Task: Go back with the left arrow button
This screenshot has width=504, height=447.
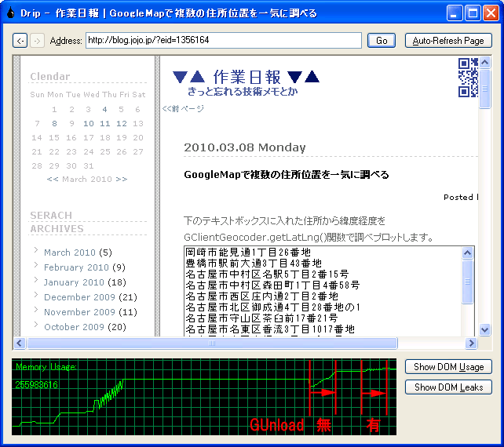Action: click(20, 41)
